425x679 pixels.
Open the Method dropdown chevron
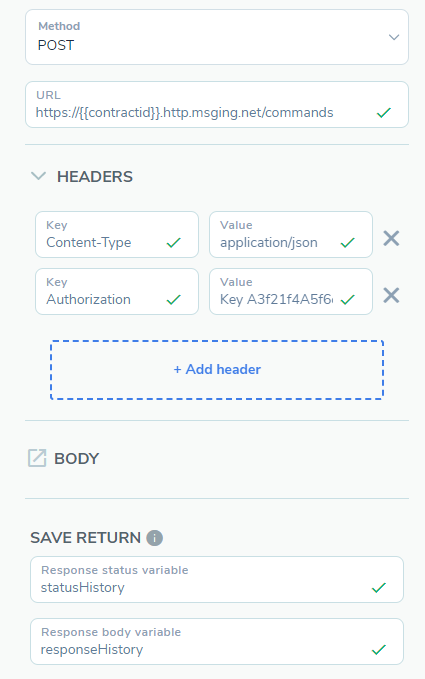point(393,37)
